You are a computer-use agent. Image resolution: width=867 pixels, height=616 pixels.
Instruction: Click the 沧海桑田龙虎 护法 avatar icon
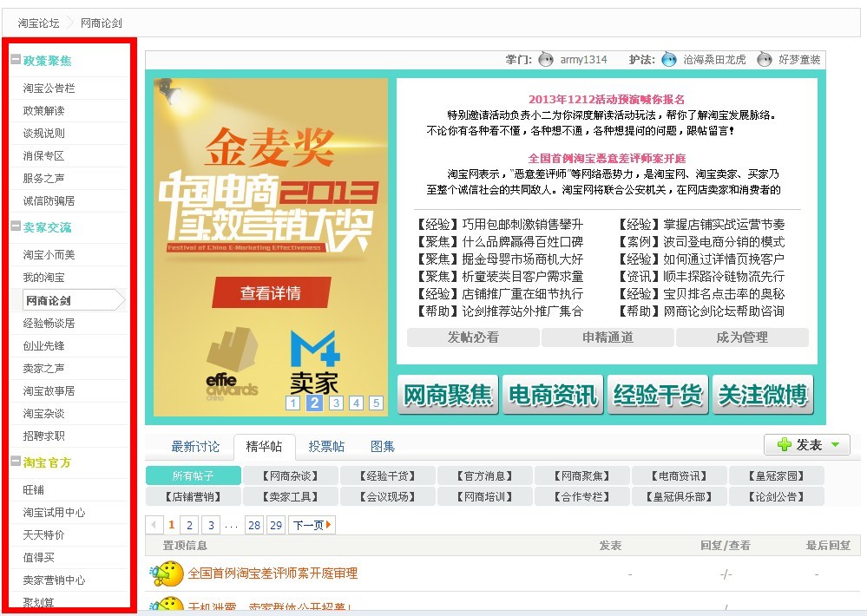(668, 59)
